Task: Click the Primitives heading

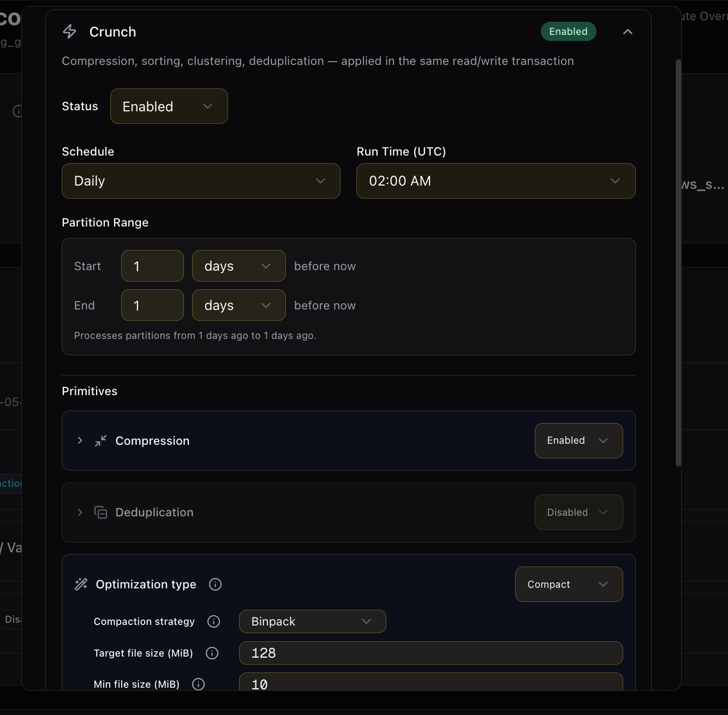Action: [x=89, y=391]
